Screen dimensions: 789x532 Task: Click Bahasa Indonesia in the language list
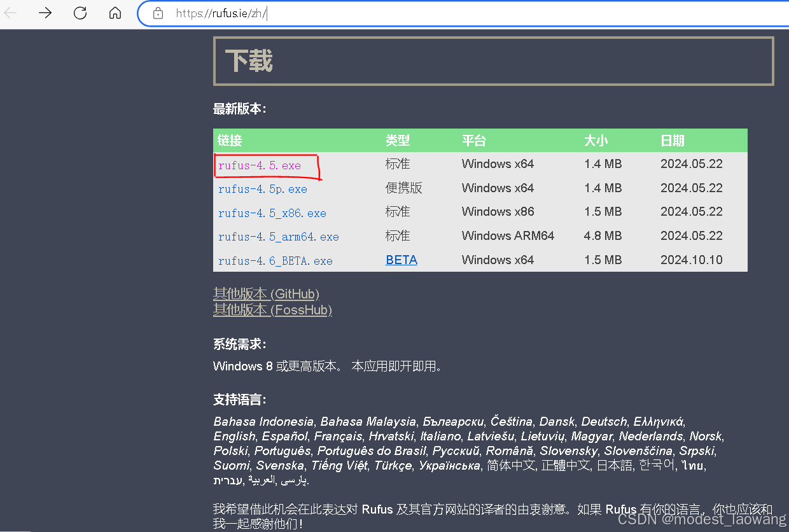(263, 421)
